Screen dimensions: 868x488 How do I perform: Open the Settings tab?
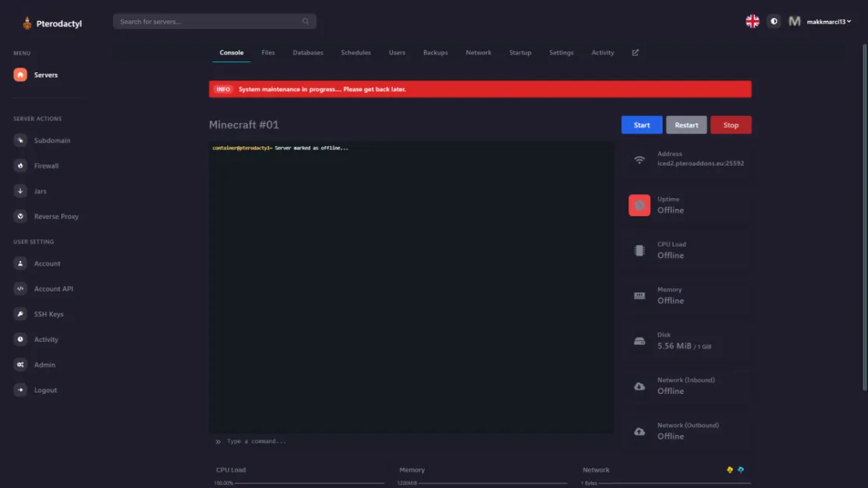pyautogui.click(x=562, y=53)
